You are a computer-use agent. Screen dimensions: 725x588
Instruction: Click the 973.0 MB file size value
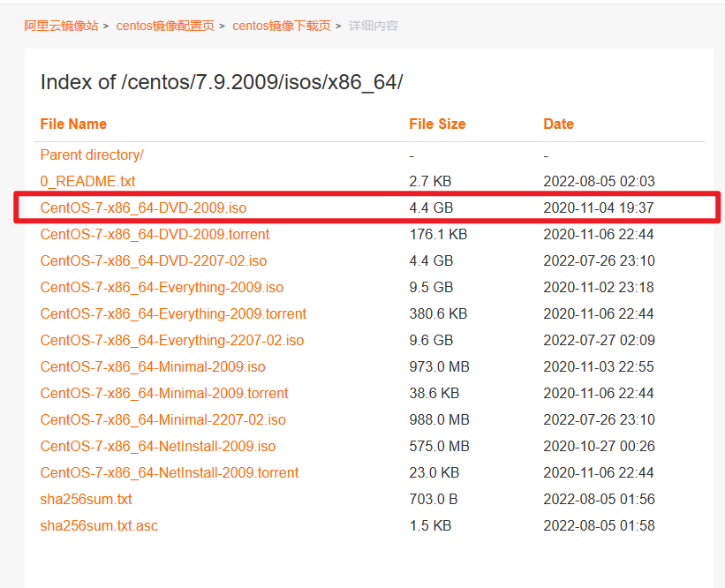coord(439,366)
